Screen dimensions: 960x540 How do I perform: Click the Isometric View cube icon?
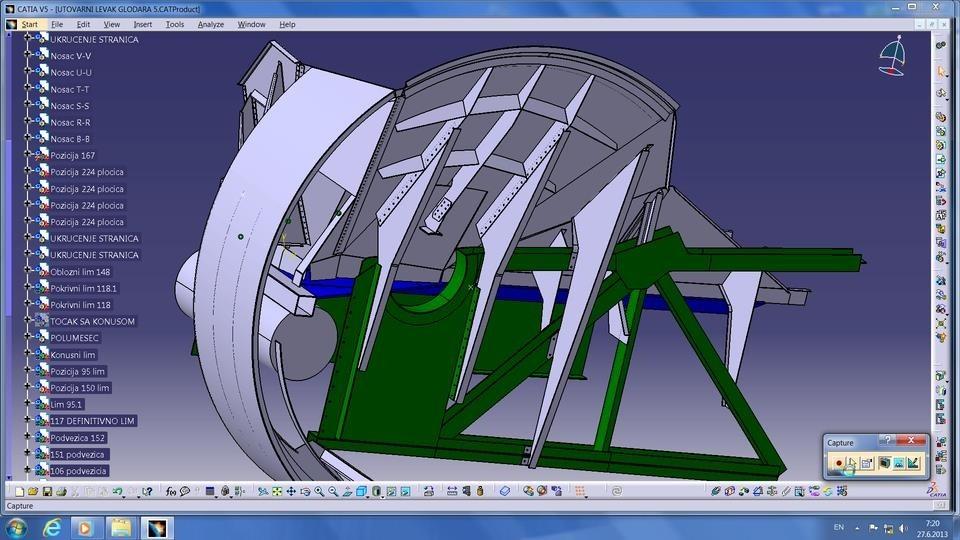point(362,491)
